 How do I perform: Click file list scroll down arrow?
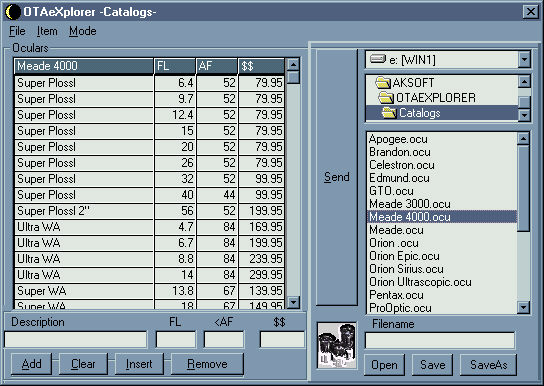pos(523,307)
